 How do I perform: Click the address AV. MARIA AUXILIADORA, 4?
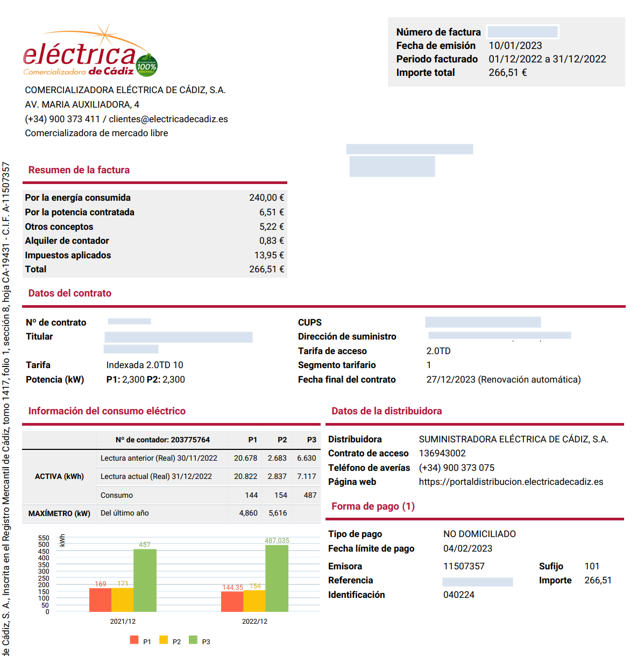[82, 104]
